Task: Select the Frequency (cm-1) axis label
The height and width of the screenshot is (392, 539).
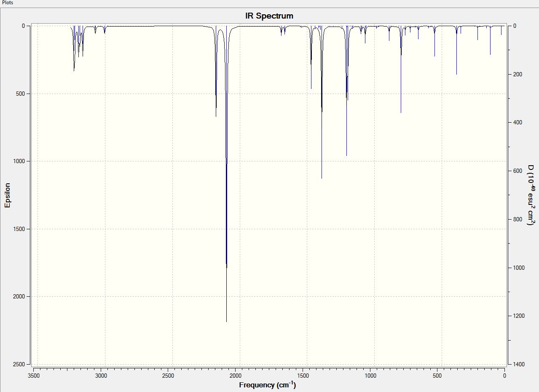Action: 267,385
